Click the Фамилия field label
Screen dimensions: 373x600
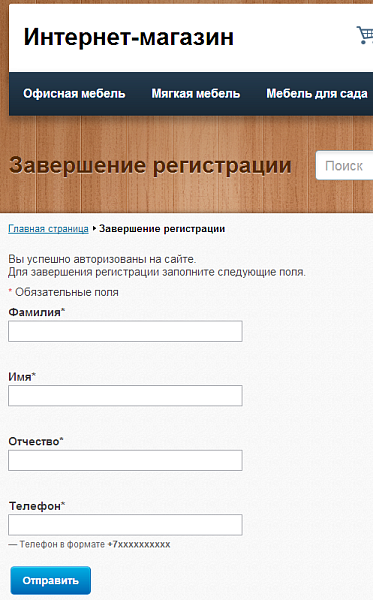point(37,312)
